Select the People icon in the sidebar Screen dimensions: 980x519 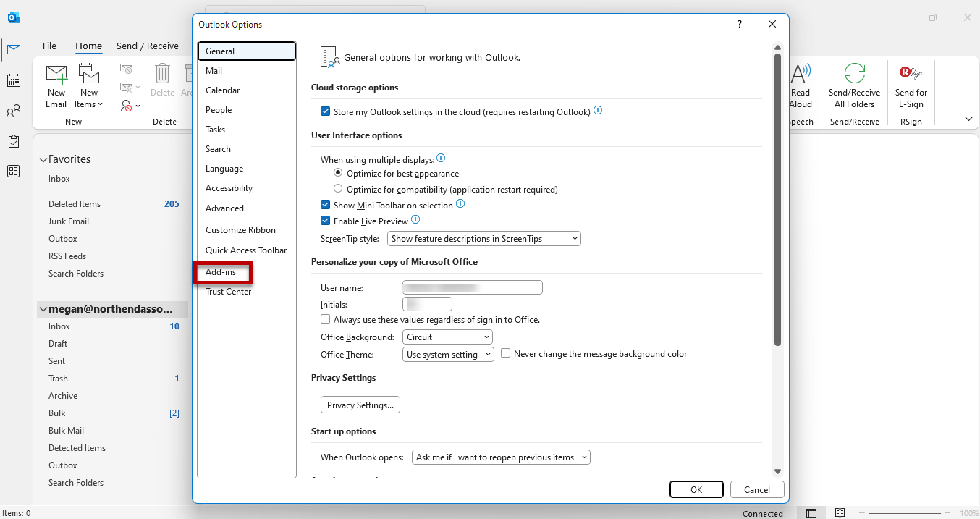pyautogui.click(x=13, y=109)
